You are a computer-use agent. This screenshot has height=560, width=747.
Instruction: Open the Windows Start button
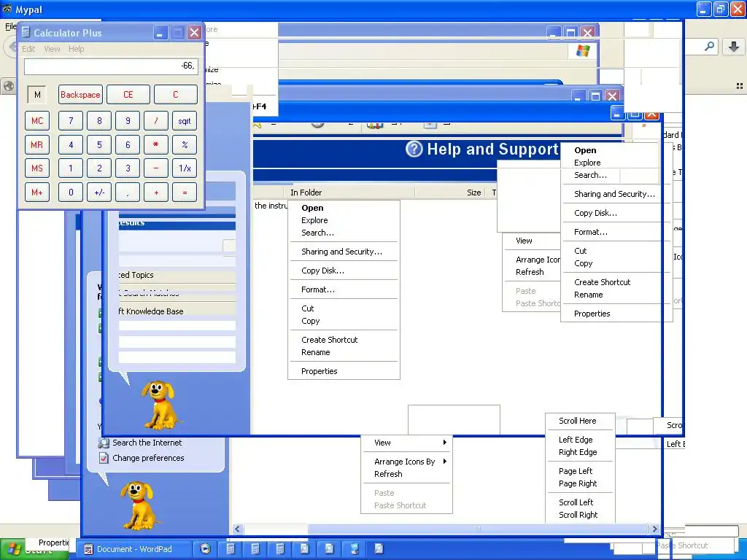(34, 550)
